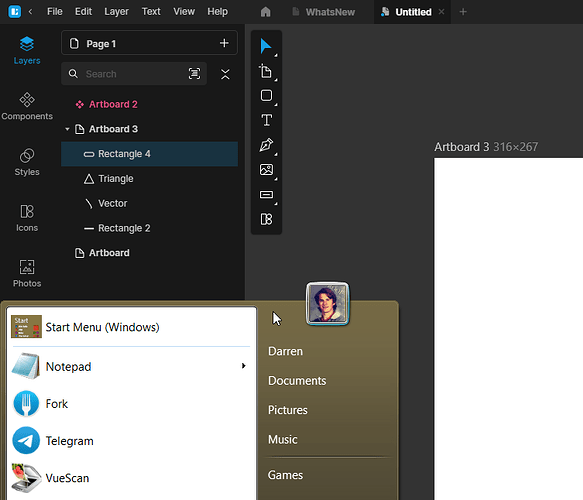Open the Components panel in sidebar

tap(27, 107)
